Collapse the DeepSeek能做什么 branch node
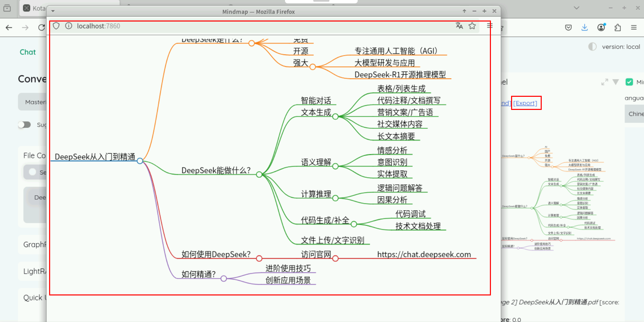Screen dimensions: 644x322 point(259,174)
